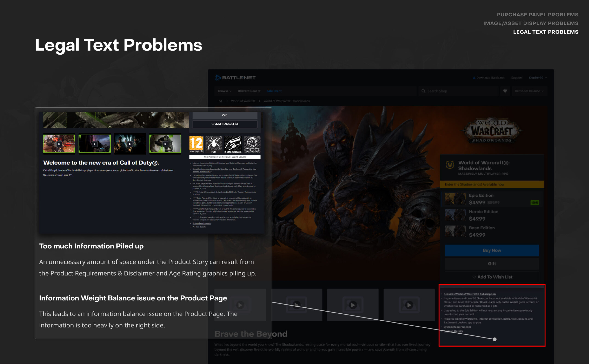589x364 pixels.
Task: Click the 'MASSIVELY MULTIPLAYER RPG' label
Action: click(483, 173)
